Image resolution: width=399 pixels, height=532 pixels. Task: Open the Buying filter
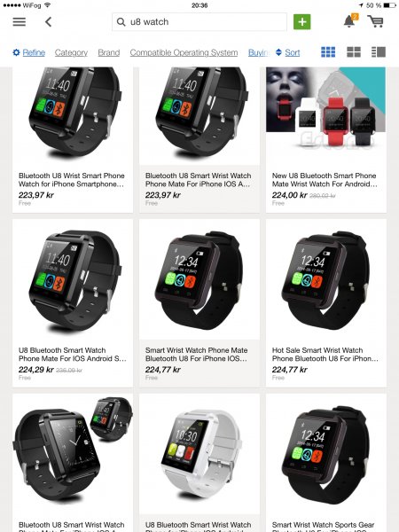tap(259, 52)
